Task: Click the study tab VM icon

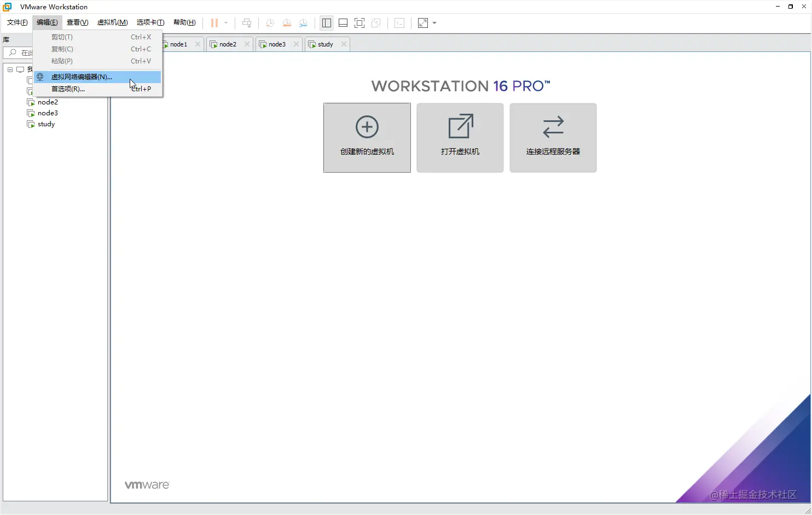Action: point(312,44)
